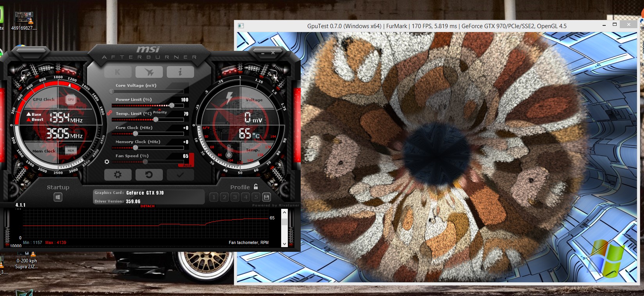Select profile slot 2
644x296 pixels.
[224, 197]
